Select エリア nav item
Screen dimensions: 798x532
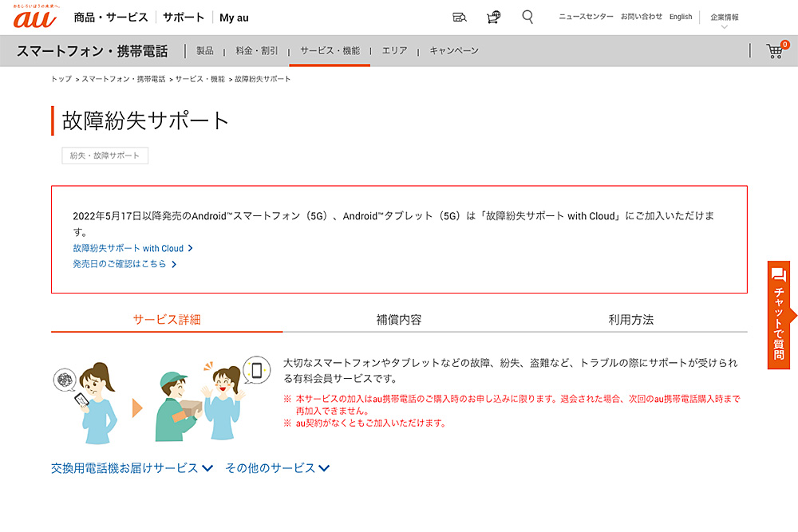(394, 50)
